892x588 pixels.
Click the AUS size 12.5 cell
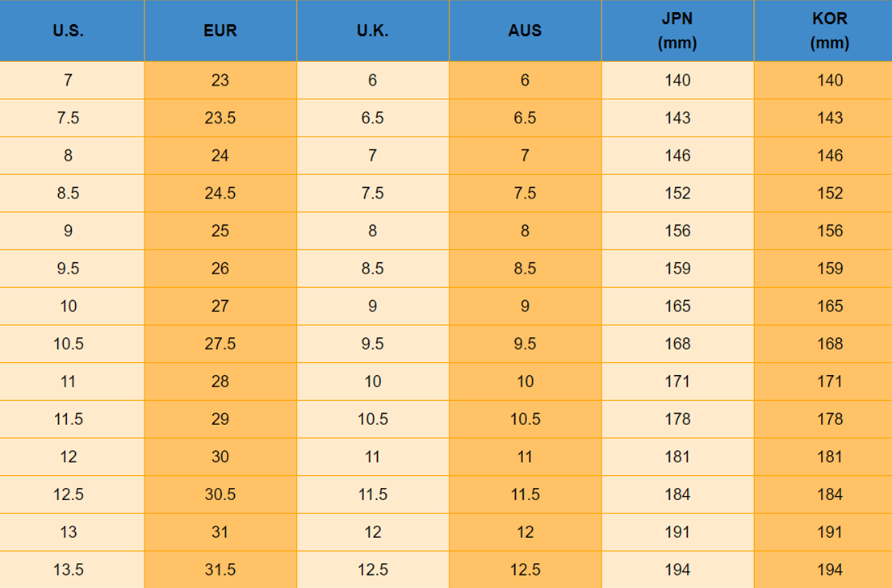tap(525, 569)
